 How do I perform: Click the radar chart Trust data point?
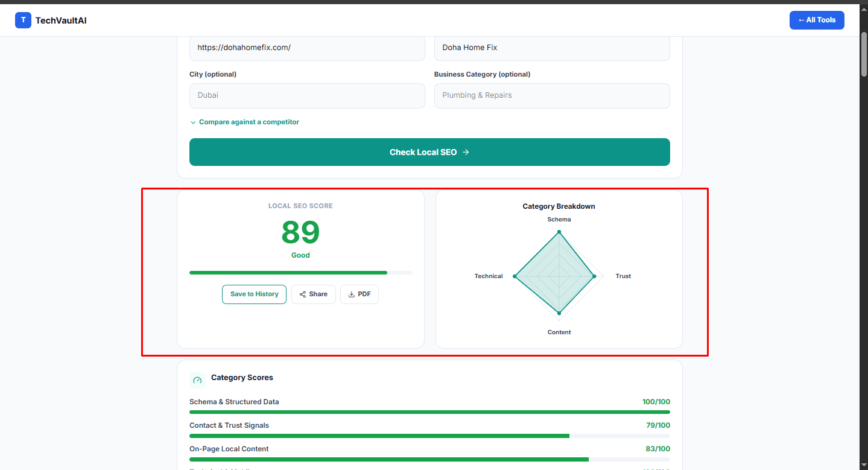[594, 276]
